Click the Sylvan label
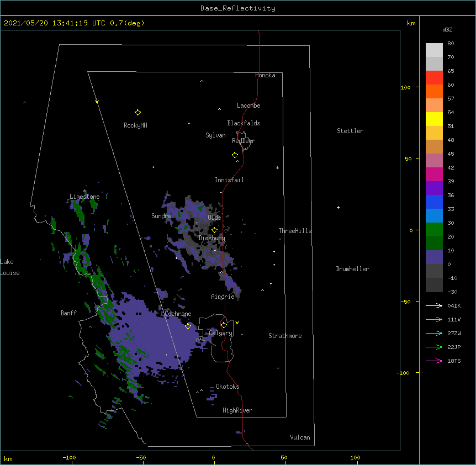Viewport: 476px width, 465px height. [x=215, y=135]
